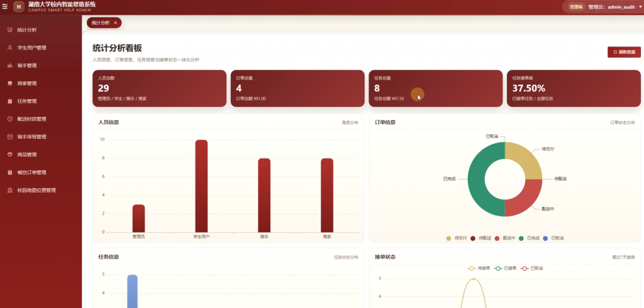644x308 pixels.
Task: Click the 刷新数据 button
Action: tap(624, 52)
